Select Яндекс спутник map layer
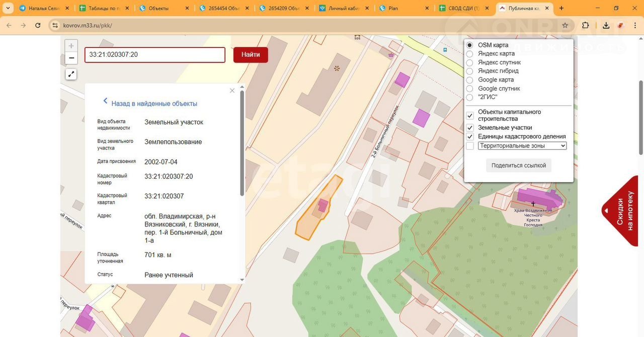644x337 pixels. click(x=469, y=62)
